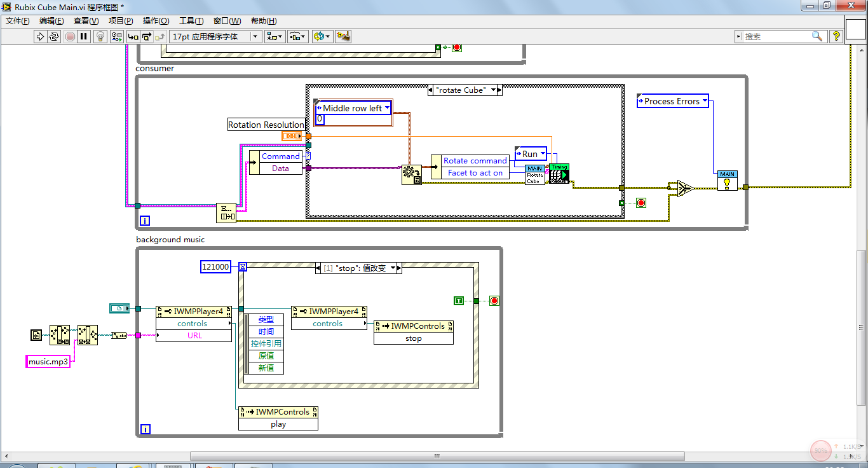Open the 查看(V) menu
868x468 pixels.
[x=86, y=21]
